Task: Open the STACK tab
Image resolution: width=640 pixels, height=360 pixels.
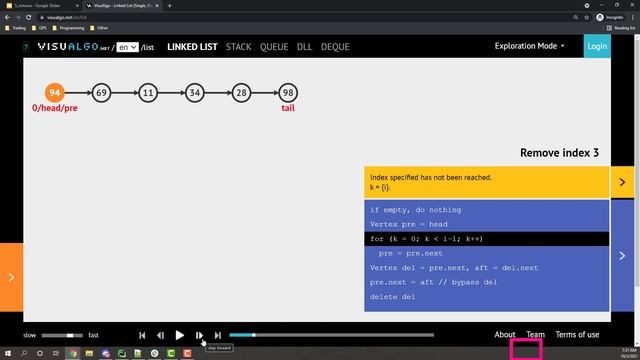Action: click(x=238, y=47)
